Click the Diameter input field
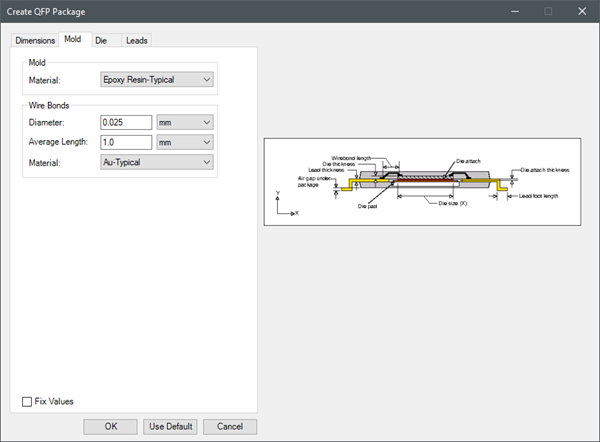The image size is (600, 442). pyautogui.click(x=126, y=122)
